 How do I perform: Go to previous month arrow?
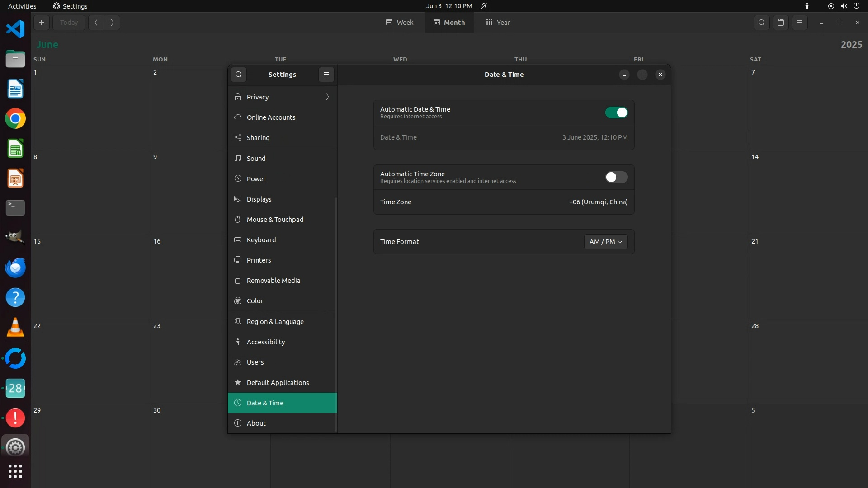click(96, 23)
